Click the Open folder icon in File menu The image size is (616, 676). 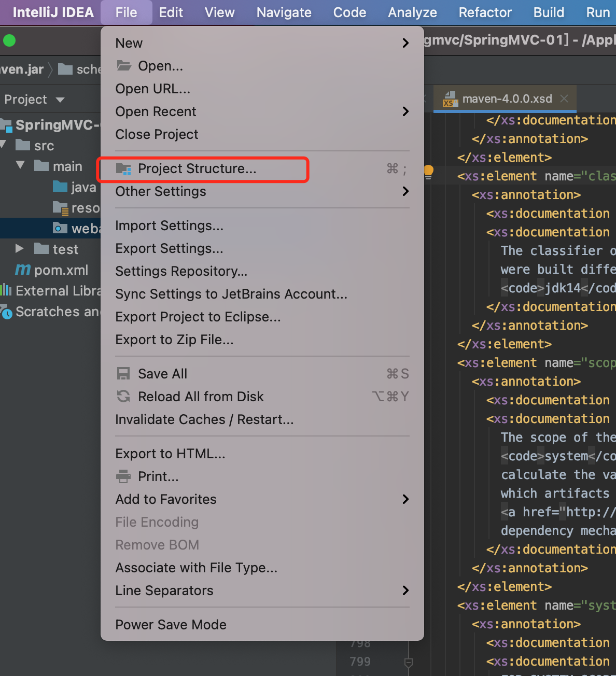click(x=124, y=66)
